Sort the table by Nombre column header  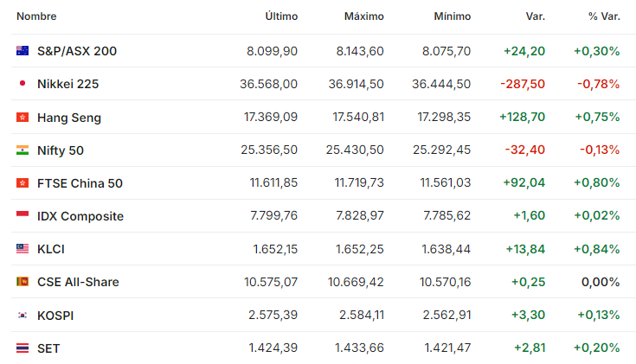point(36,16)
